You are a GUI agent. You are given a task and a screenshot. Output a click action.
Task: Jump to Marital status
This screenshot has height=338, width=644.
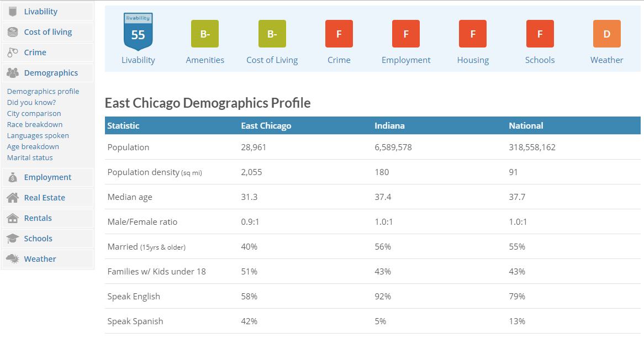click(x=30, y=158)
